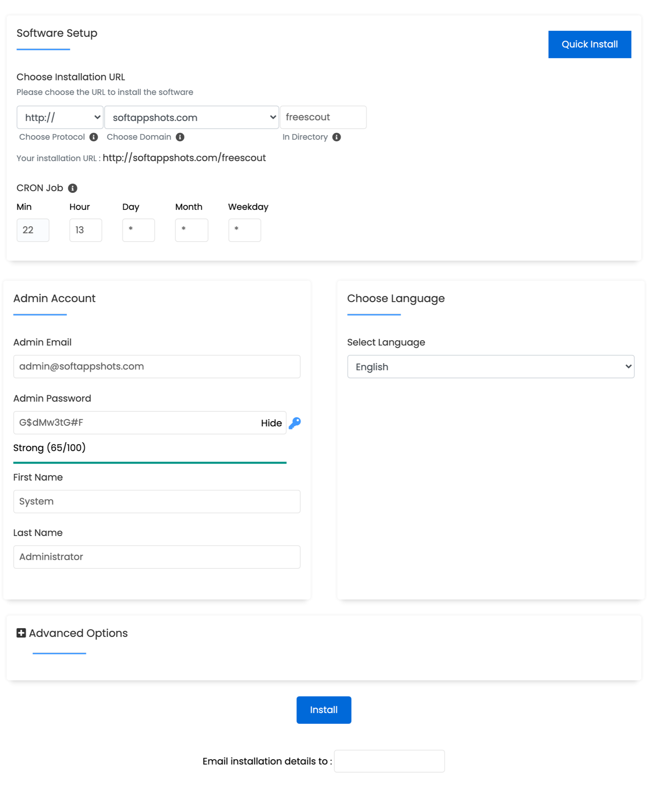This screenshot has height=812, width=648.
Task: Click the CRON Weekday field
Action: click(244, 230)
